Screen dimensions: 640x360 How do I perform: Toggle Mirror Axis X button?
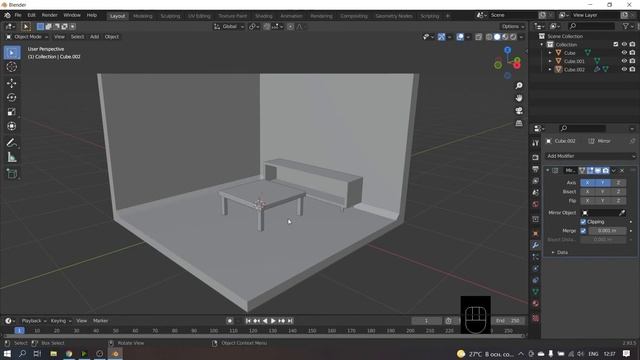[587, 182]
